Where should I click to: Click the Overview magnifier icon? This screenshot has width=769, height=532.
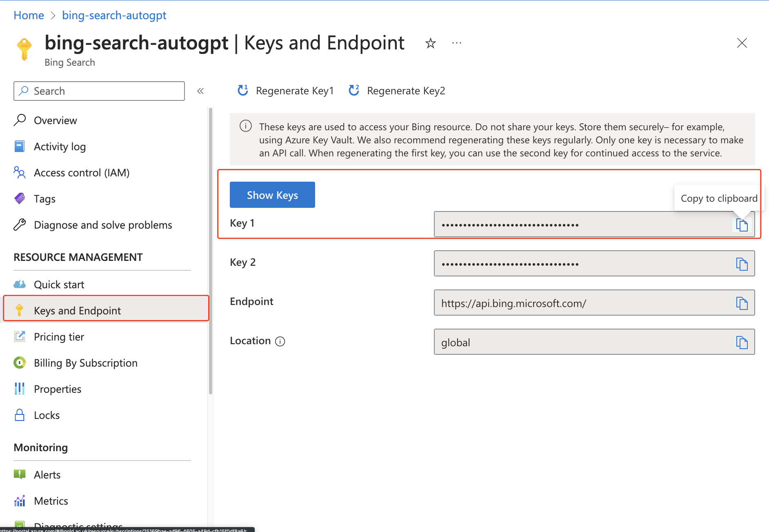[x=20, y=120]
